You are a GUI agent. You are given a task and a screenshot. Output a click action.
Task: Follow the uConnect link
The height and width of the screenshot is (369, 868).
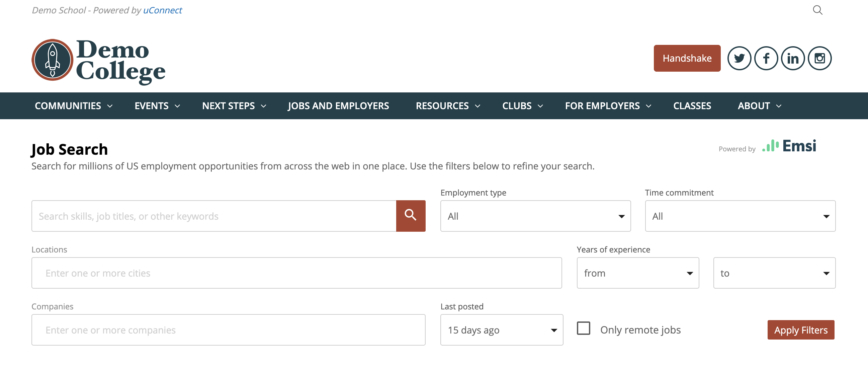pyautogui.click(x=162, y=10)
